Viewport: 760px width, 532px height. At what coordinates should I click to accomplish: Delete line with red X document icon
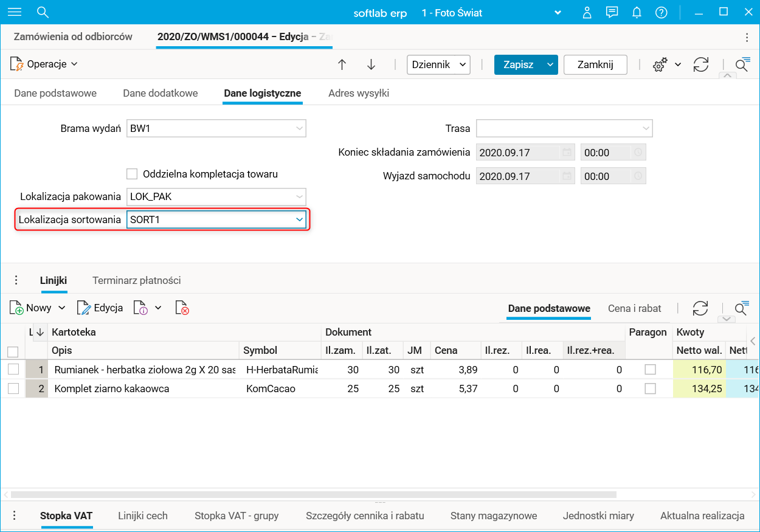pos(182,308)
